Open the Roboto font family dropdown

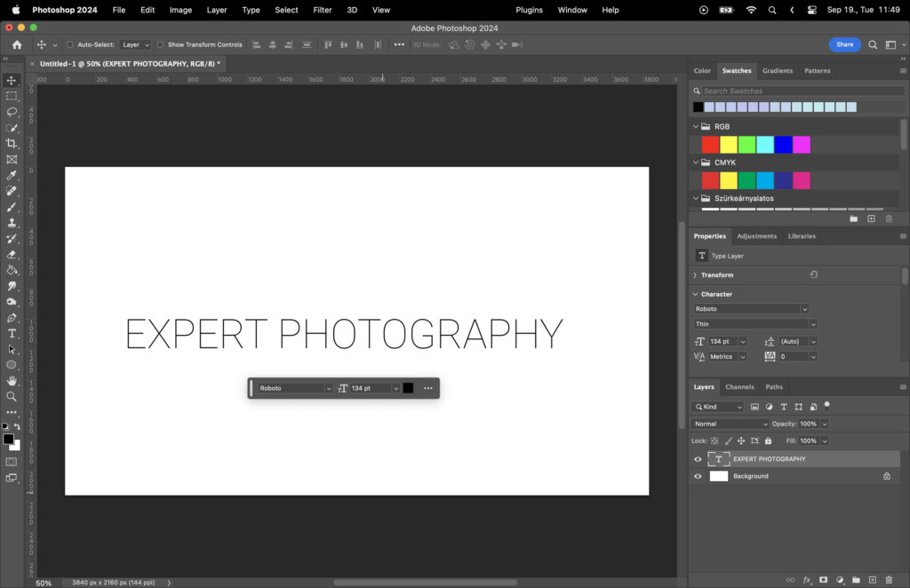[751, 308]
